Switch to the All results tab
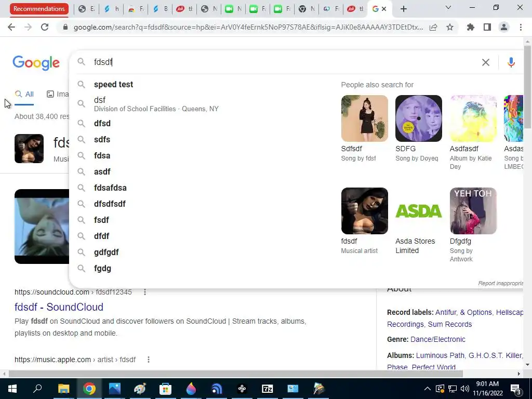 (x=24, y=95)
